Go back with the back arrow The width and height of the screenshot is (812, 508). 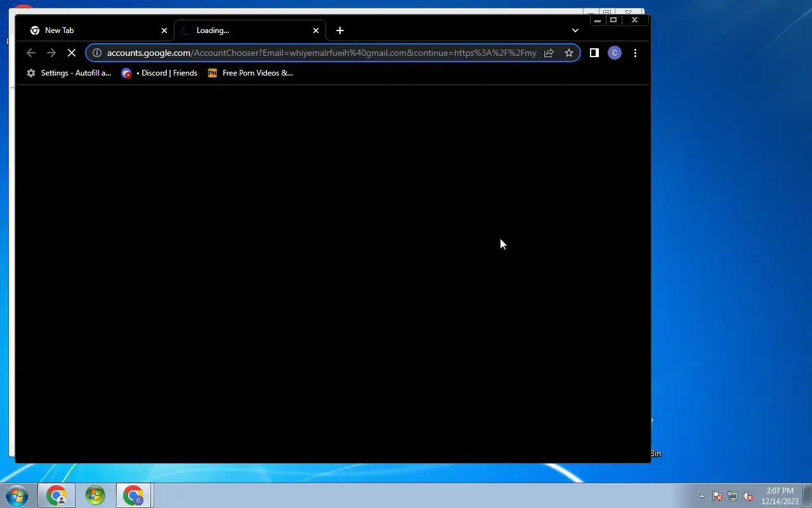pos(31,53)
